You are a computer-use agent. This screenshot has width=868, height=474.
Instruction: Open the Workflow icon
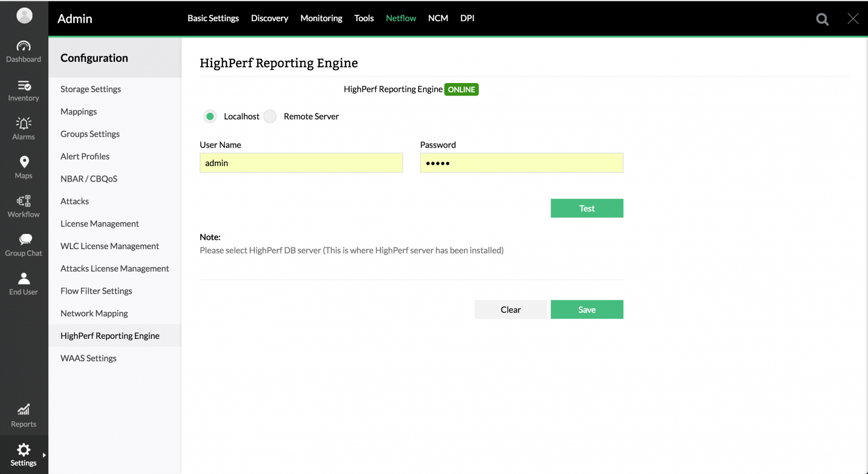click(x=23, y=201)
